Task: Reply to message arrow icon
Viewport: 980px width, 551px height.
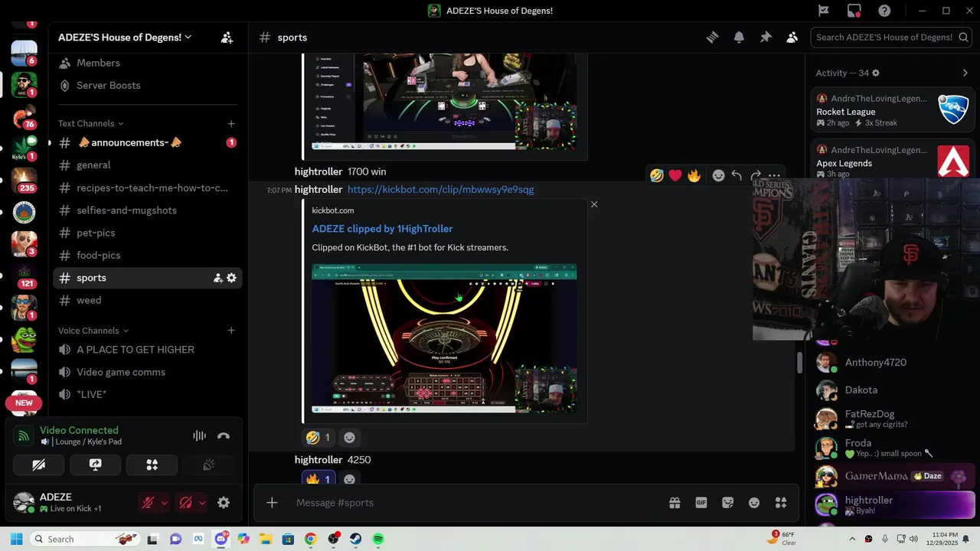Action: click(737, 175)
